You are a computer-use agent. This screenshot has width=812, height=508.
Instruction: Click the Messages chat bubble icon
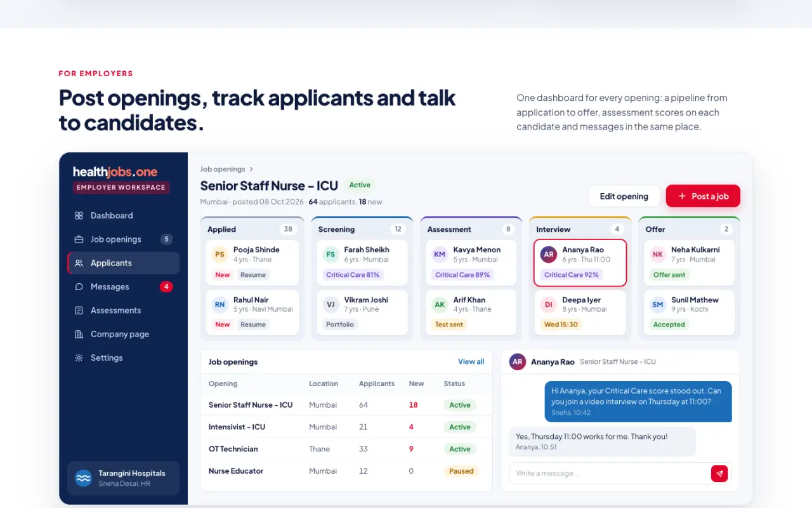(x=79, y=287)
